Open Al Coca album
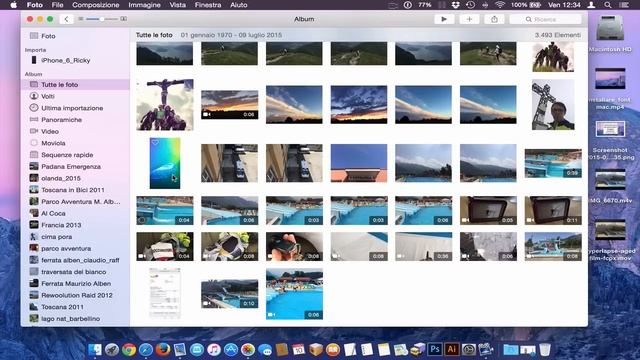Image resolution: width=640 pixels, height=360 pixels. [53, 213]
